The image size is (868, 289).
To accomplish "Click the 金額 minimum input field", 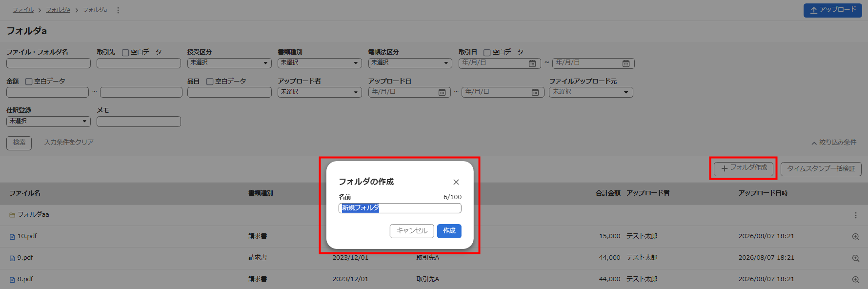I will 47,92.
